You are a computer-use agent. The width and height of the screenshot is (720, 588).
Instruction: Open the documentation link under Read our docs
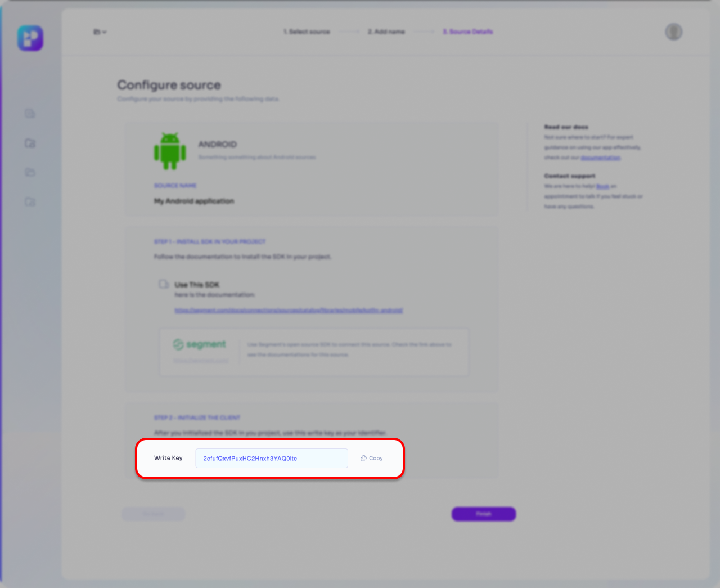click(x=600, y=158)
